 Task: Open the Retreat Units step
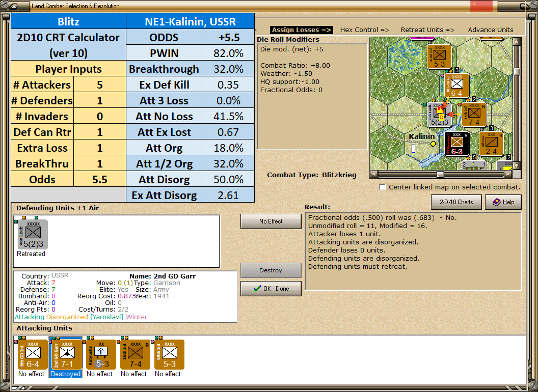click(x=427, y=30)
